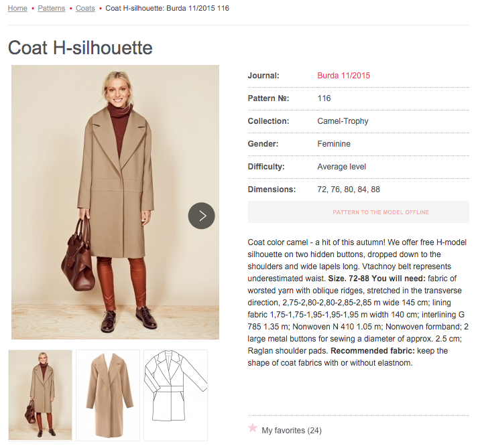Image resolution: width=480 pixels, height=448 pixels.
Task: Click the coat description paragraph
Action: click(358, 302)
